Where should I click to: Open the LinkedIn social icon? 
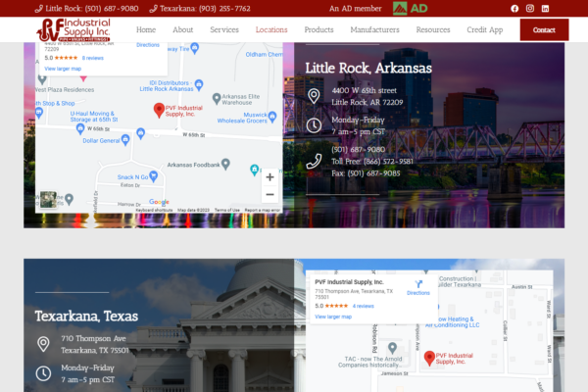(545, 8)
